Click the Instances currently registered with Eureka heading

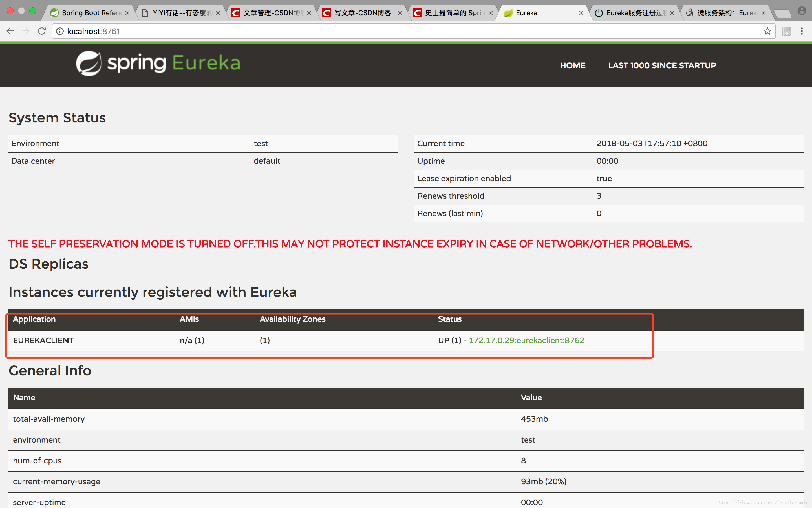click(x=153, y=292)
